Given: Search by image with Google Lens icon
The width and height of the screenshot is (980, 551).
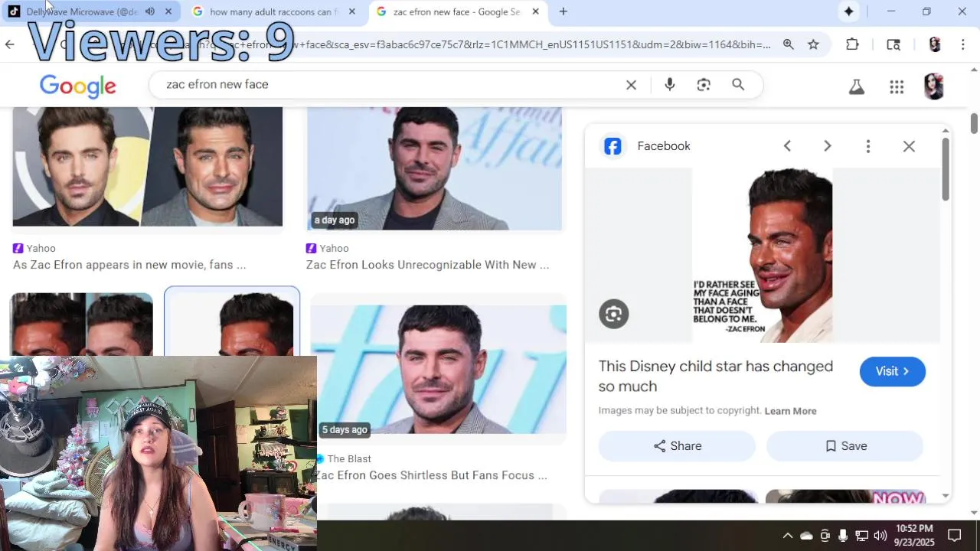Looking at the screenshot, I should pos(704,85).
